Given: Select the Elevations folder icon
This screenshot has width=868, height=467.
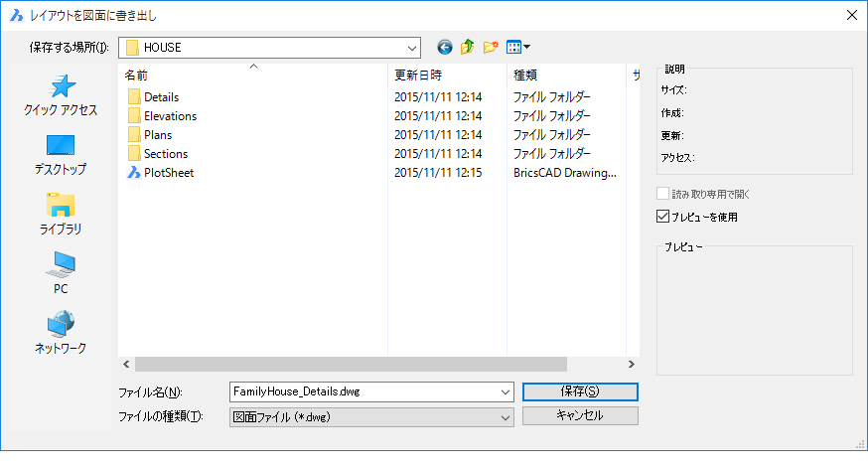Looking at the screenshot, I should pos(134,116).
